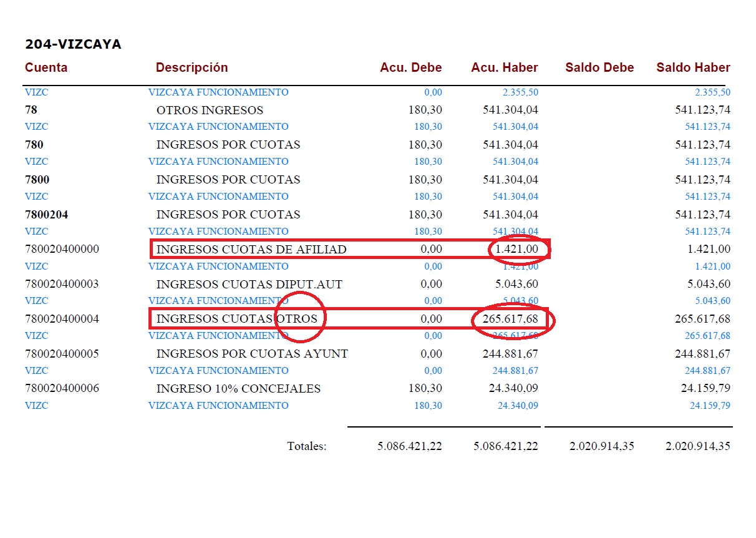
Task: Select the INGRESOS CUOTAS OTROS description
Action: coord(236,319)
